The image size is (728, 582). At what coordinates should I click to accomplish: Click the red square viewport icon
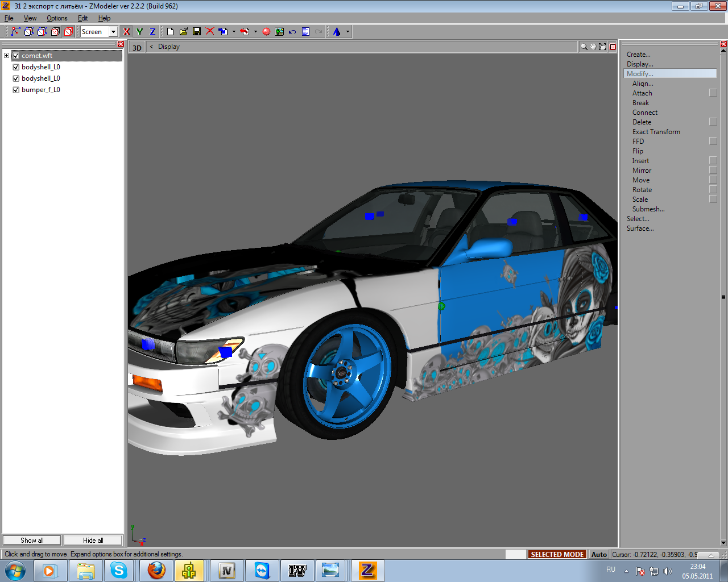(613, 47)
